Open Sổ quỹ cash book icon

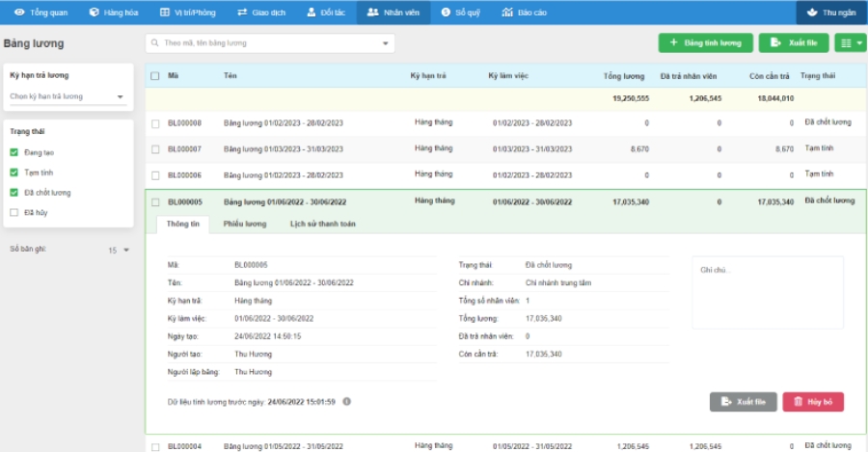tap(446, 13)
